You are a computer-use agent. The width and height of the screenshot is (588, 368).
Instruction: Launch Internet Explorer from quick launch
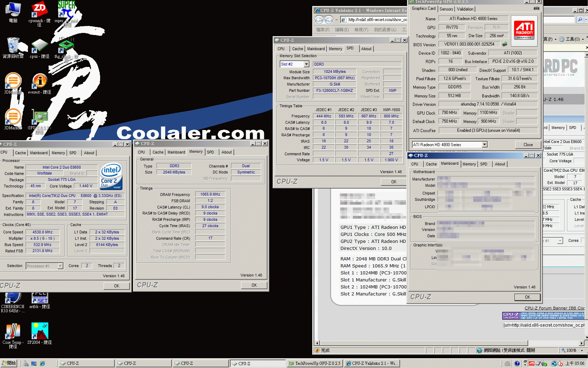click(x=42, y=364)
